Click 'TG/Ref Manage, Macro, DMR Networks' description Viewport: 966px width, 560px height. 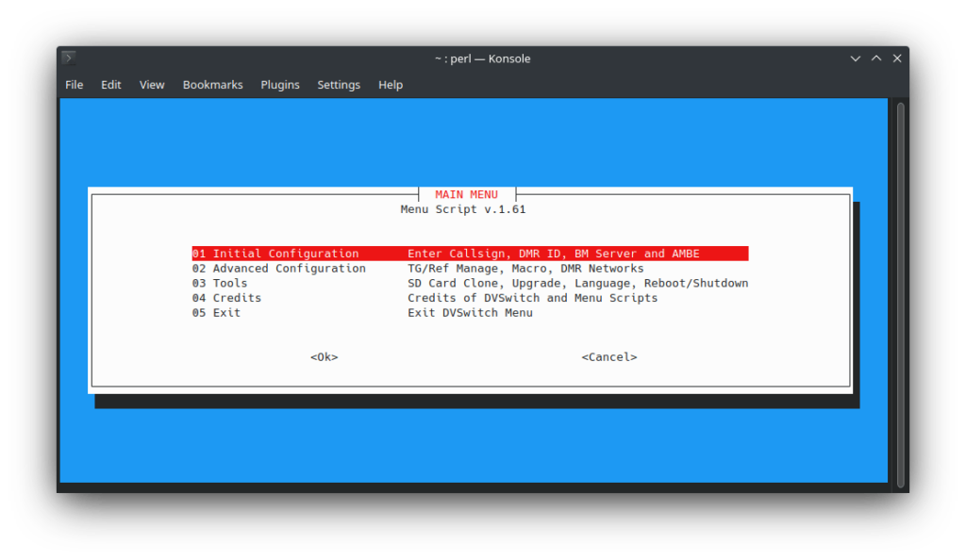525,269
